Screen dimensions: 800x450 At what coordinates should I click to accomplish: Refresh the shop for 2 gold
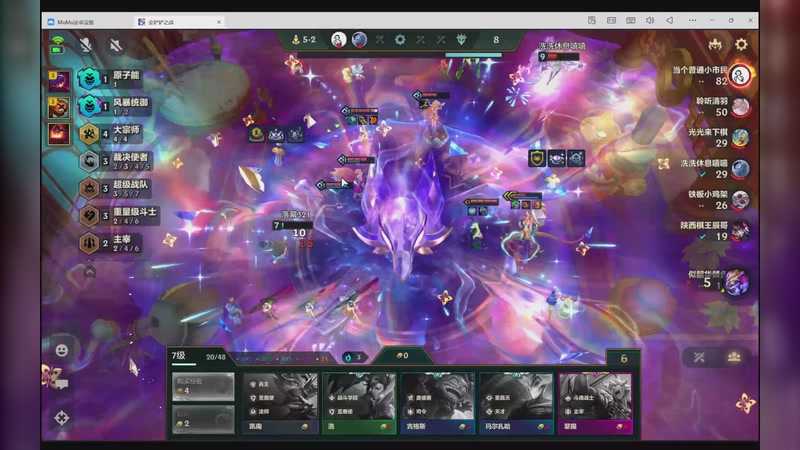pyautogui.click(x=203, y=419)
